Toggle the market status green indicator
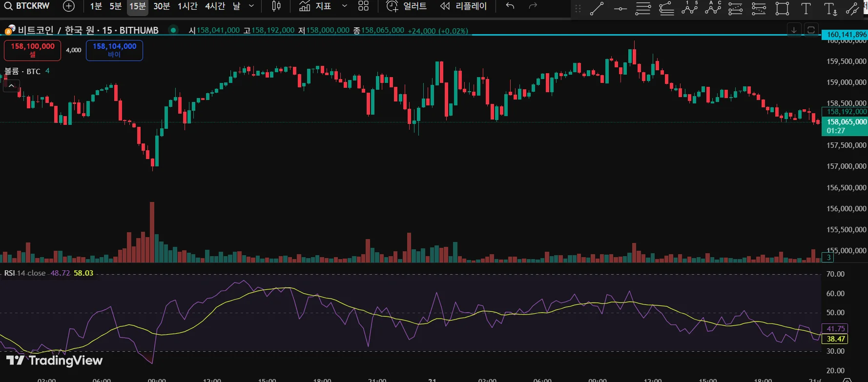Image resolution: width=868 pixels, height=382 pixels. click(173, 30)
